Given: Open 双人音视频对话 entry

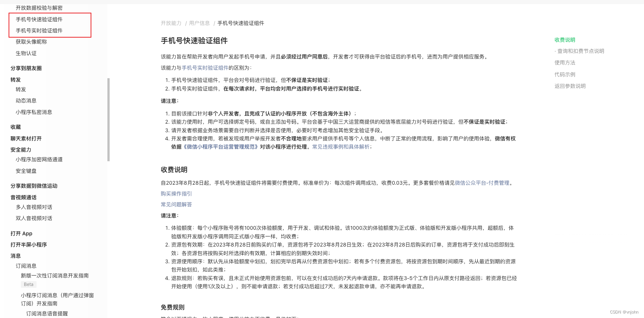Looking at the screenshot, I should click(x=34, y=218).
